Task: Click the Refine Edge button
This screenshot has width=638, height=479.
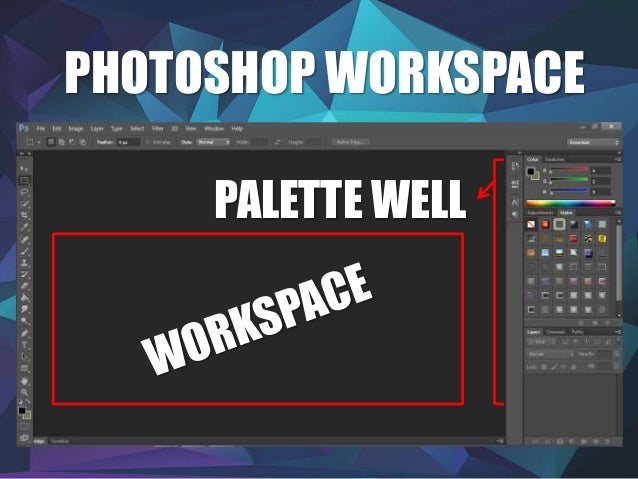Action: pyautogui.click(x=351, y=142)
